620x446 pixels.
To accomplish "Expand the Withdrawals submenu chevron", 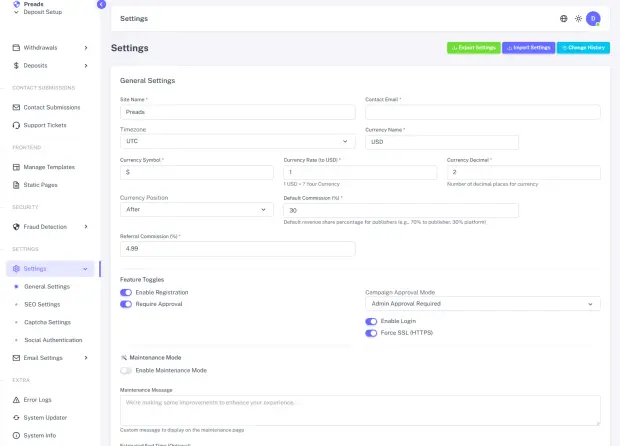I will (x=86, y=48).
